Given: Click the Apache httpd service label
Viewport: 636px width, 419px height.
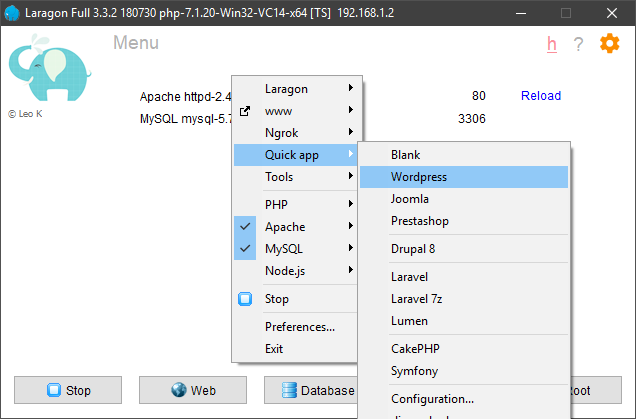Looking at the screenshot, I should click(x=185, y=97).
